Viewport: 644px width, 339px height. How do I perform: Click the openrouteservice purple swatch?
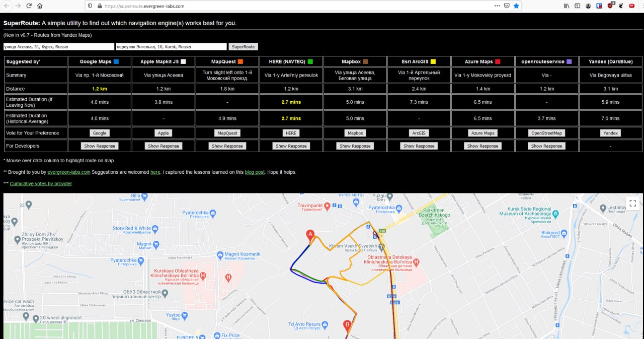pos(569,61)
